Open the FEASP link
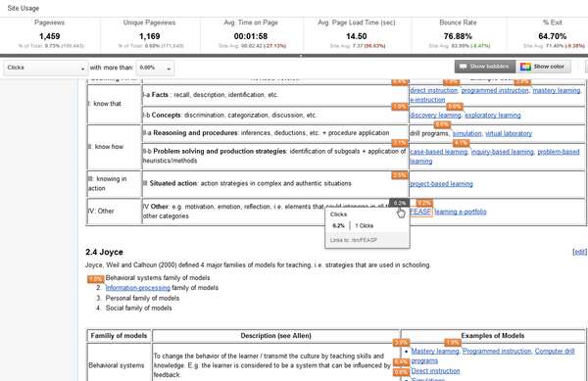Screen dimensions: 588x381 pyautogui.click(x=420, y=212)
